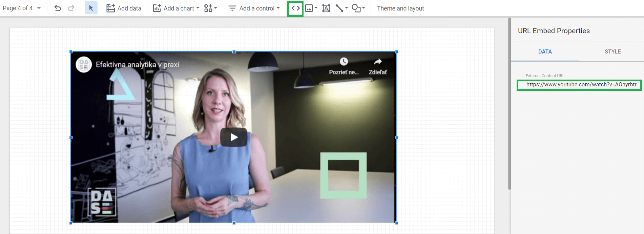Expand the image dropdown arrow
Viewport: 644px width, 234px height.
(x=316, y=8)
